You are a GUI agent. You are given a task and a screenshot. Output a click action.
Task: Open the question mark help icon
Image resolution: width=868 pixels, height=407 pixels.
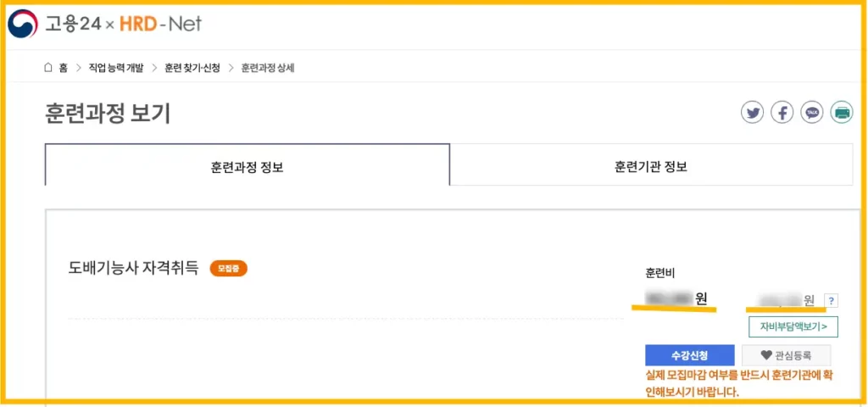[831, 301]
